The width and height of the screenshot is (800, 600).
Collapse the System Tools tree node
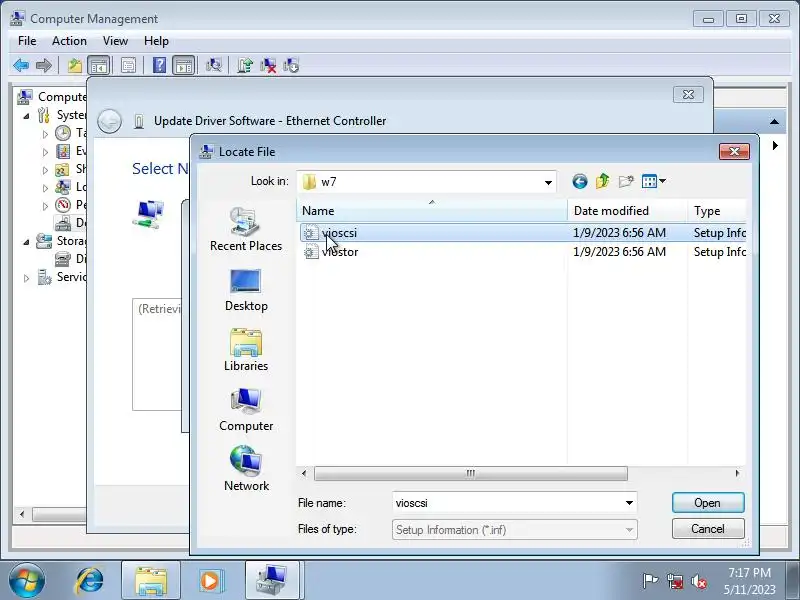(x=27, y=116)
